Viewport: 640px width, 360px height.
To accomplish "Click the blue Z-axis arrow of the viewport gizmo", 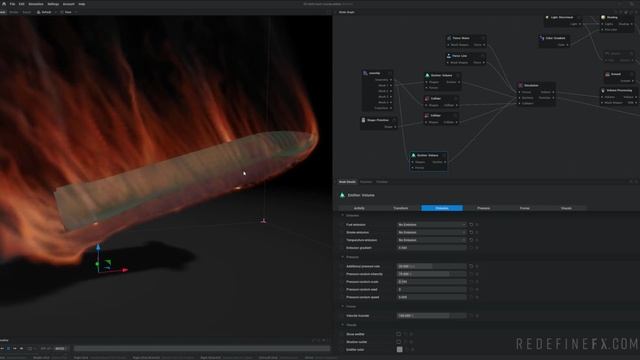I will coord(98,248).
